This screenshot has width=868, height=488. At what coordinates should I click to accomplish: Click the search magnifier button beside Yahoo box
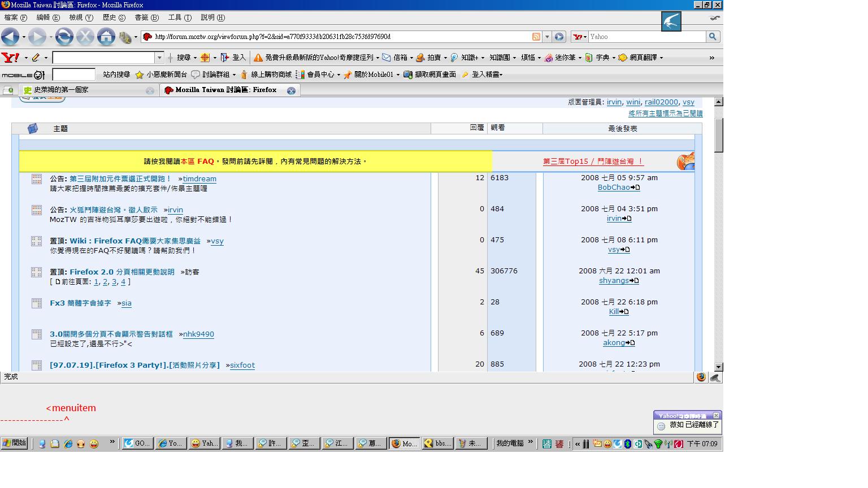(713, 37)
